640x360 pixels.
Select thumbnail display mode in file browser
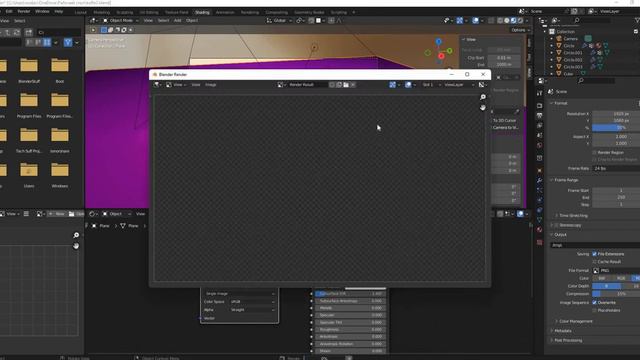point(47,42)
